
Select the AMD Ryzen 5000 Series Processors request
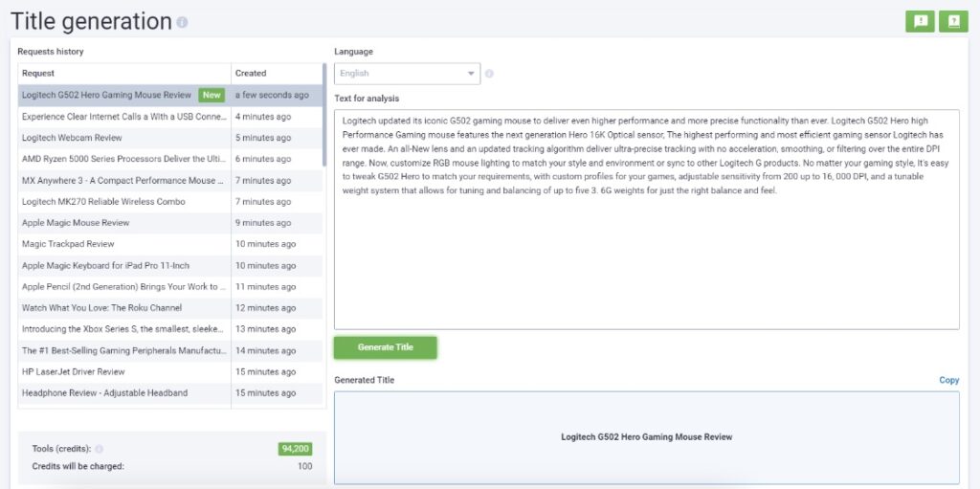(x=170, y=159)
